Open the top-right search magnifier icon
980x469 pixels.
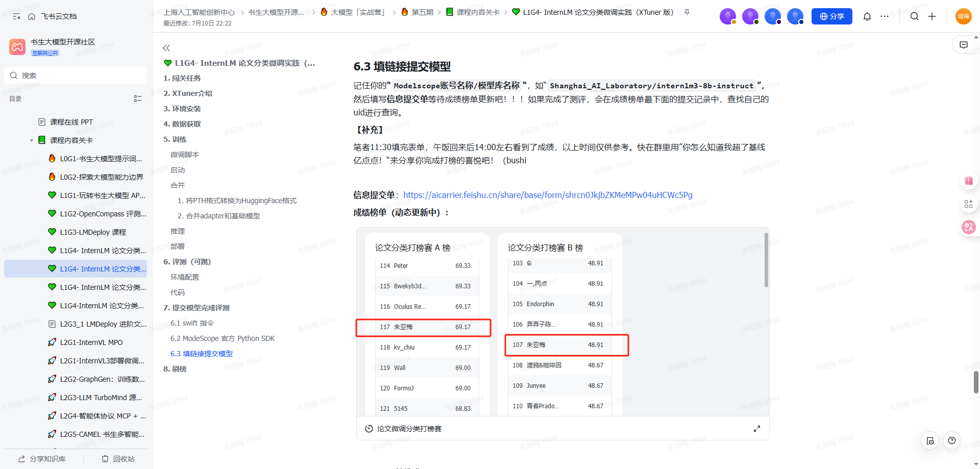point(915,16)
